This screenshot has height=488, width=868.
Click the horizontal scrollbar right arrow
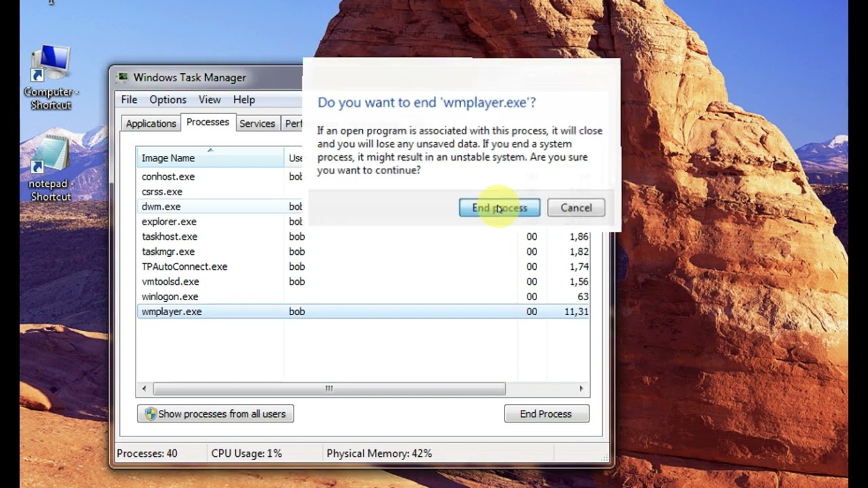[581, 388]
